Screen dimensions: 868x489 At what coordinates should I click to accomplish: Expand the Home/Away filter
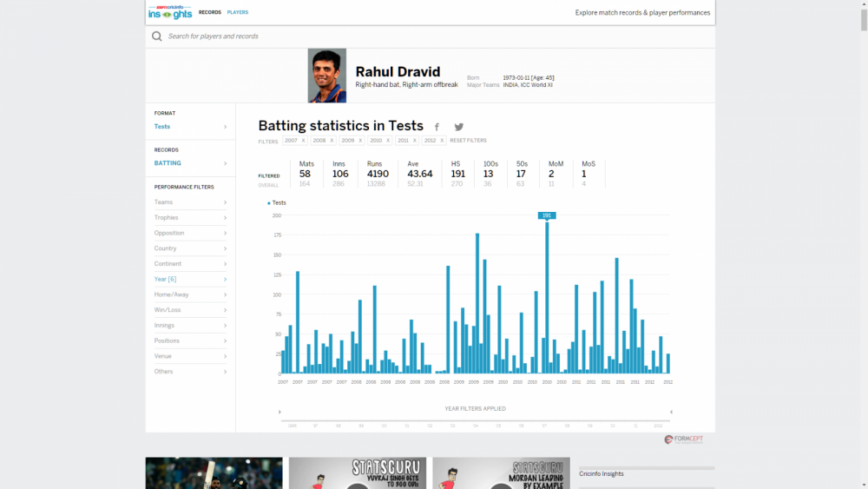click(x=190, y=294)
